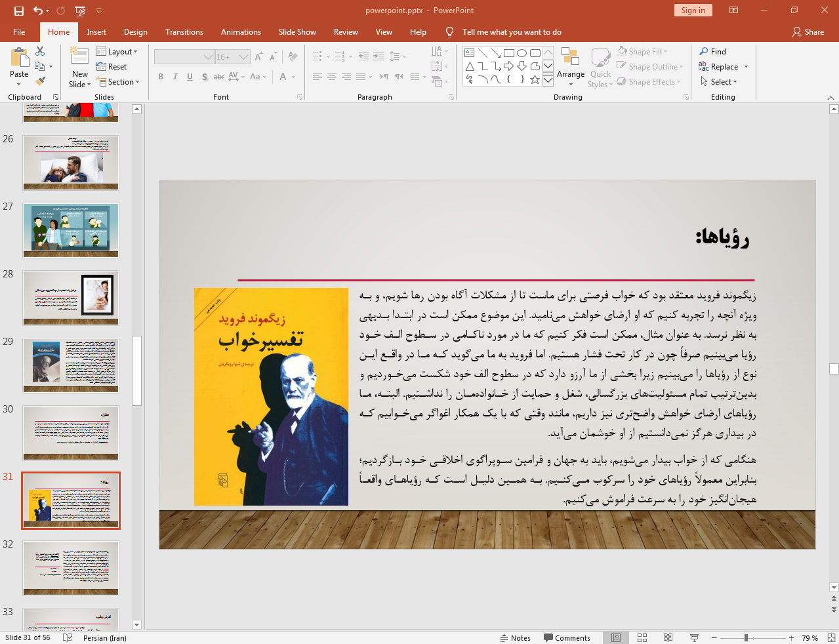
Task: Start Slide Show from the status bar icon
Action: pyautogui.click(x=694, y=637)
